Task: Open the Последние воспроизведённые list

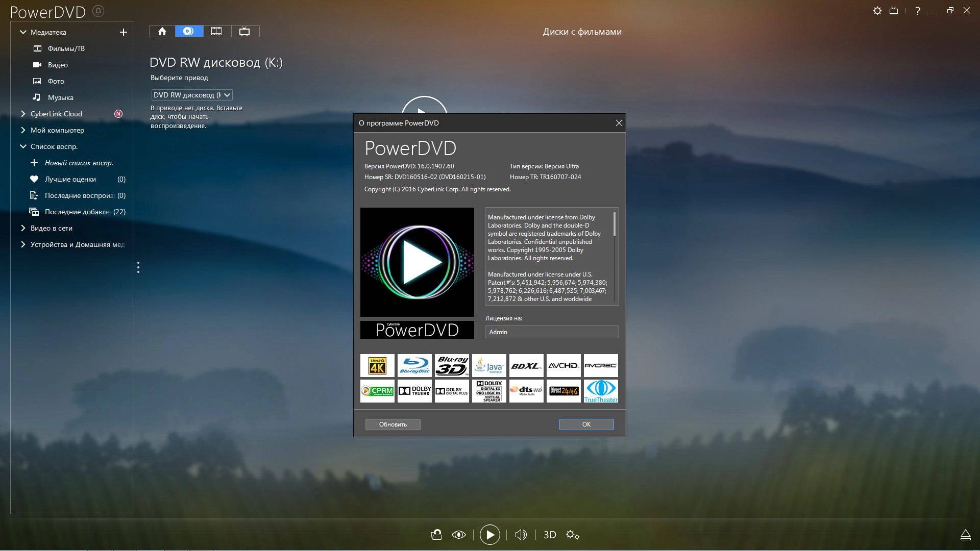Action: [79, 195]
